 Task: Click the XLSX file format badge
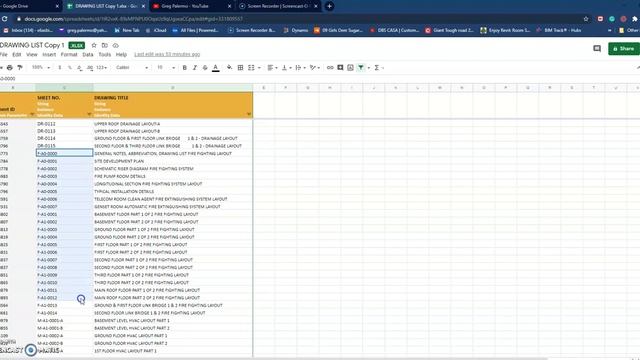point(77,45)
